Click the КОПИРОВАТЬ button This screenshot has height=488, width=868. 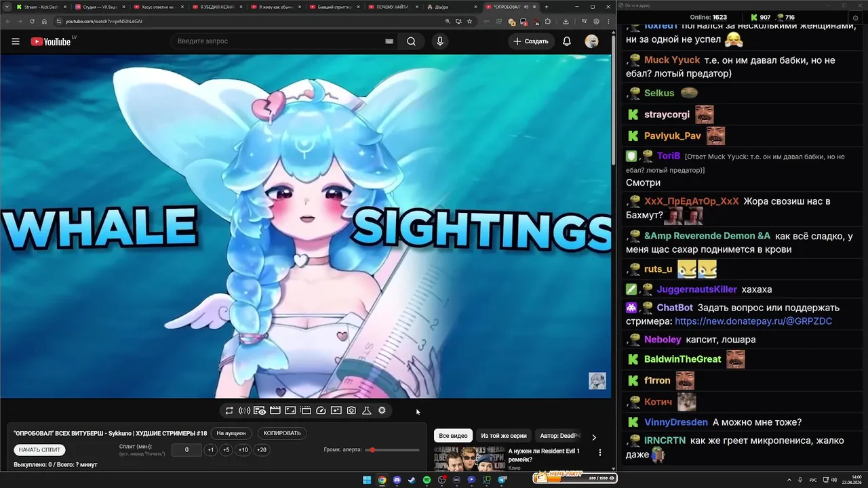282,433
